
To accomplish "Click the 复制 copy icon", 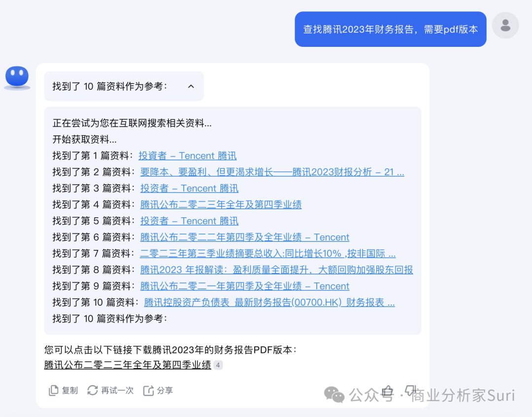I will pos(54,390).
